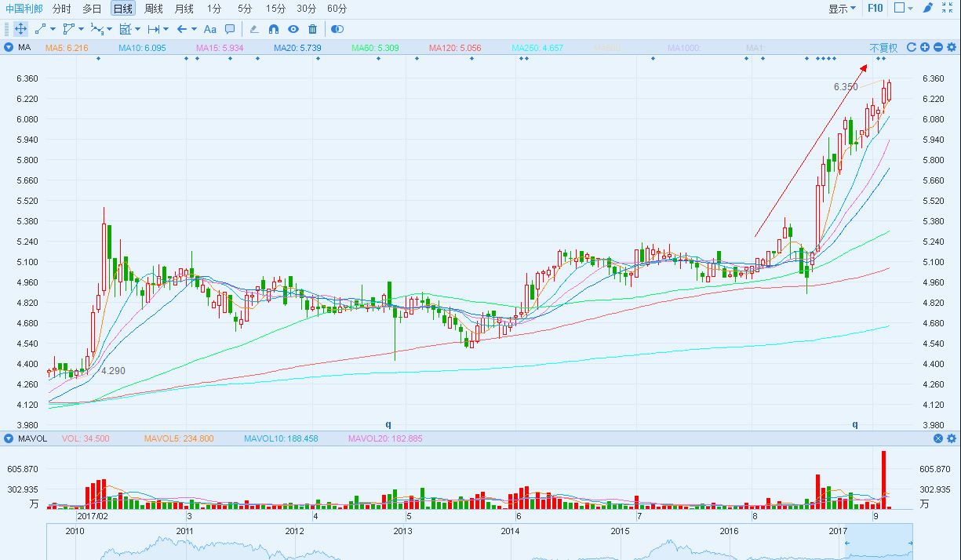
Task: Click the 不复权 adjustment button
Action: [x=883, y=48]
